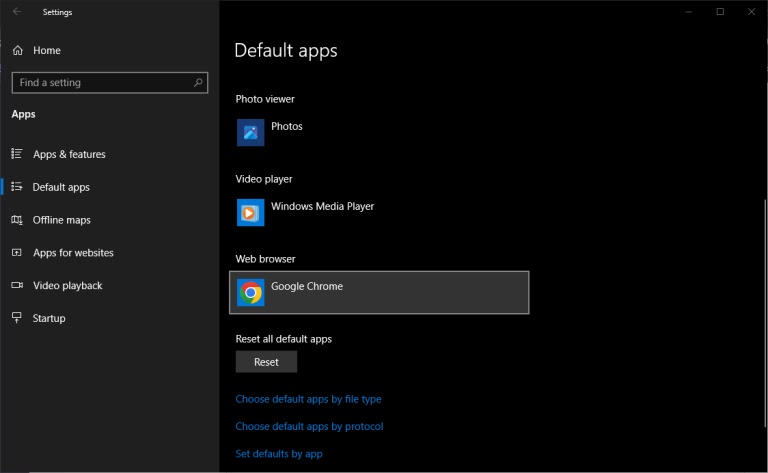Image resolution: width=768 pixels, height=473 pixels.
Task: Click the back arrow in Settings title bar
Action: pyautogui.click(x=17, y=11)
